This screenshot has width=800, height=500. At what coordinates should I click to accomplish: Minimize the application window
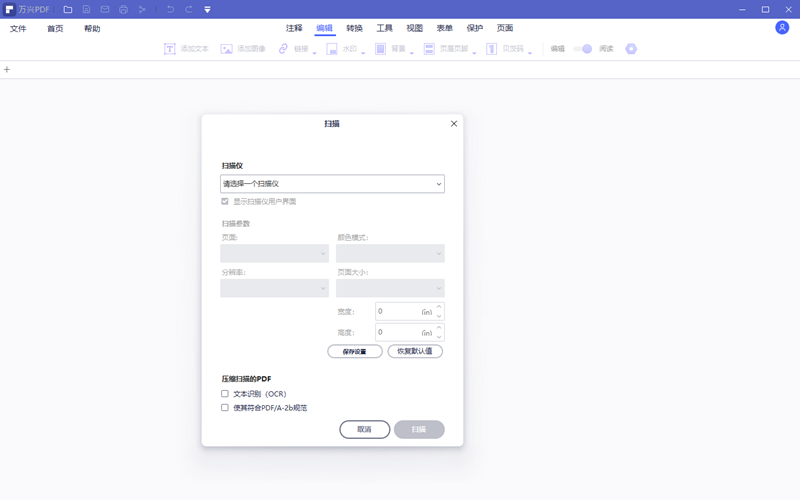(742, 9)
